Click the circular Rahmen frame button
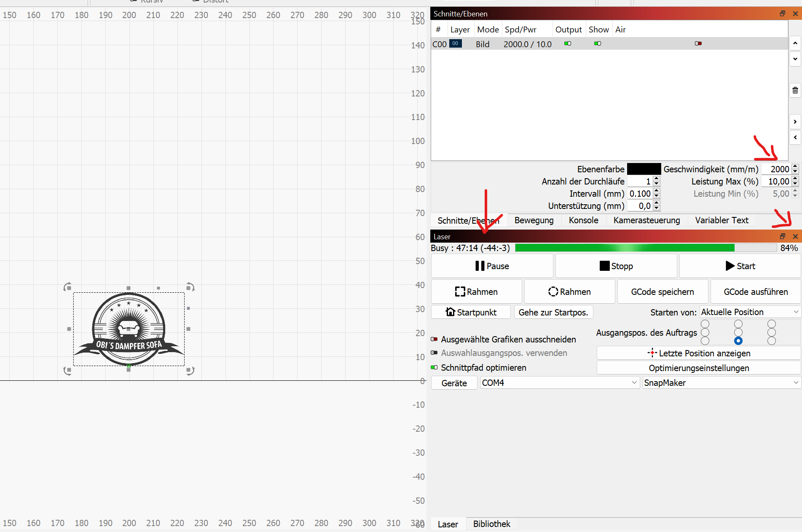 569,291
